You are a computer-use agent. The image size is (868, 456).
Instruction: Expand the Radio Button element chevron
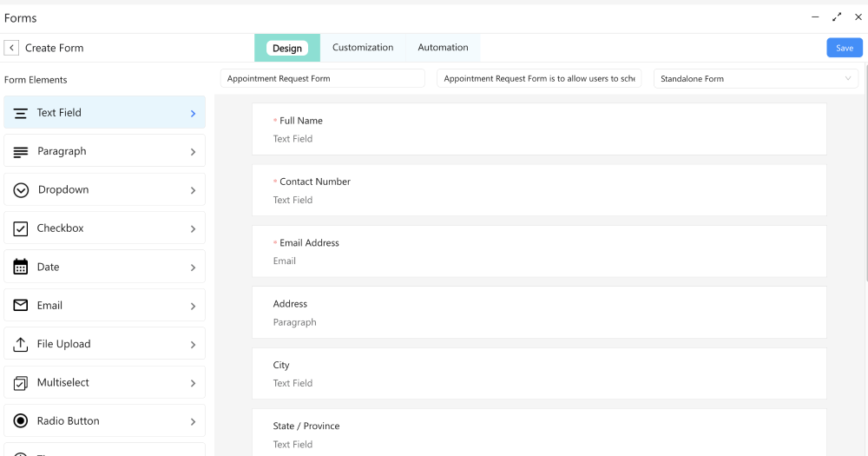click(x=194, y=421)
